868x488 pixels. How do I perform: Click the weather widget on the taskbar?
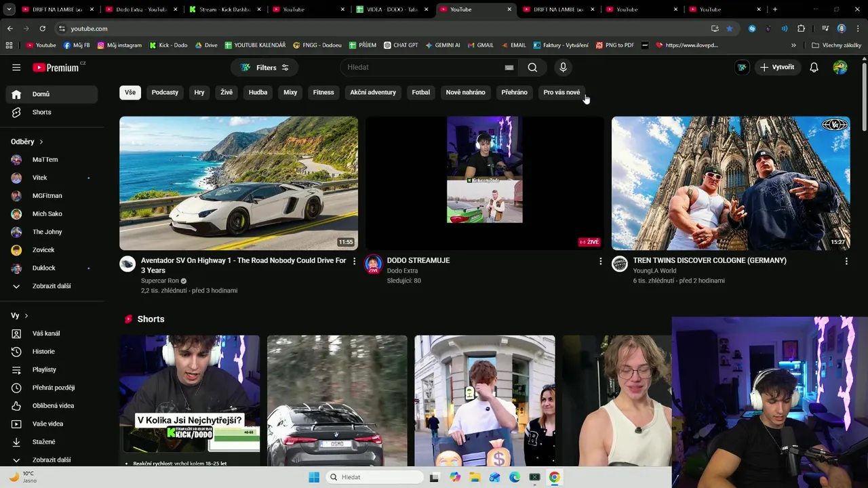tap(23, 477)
